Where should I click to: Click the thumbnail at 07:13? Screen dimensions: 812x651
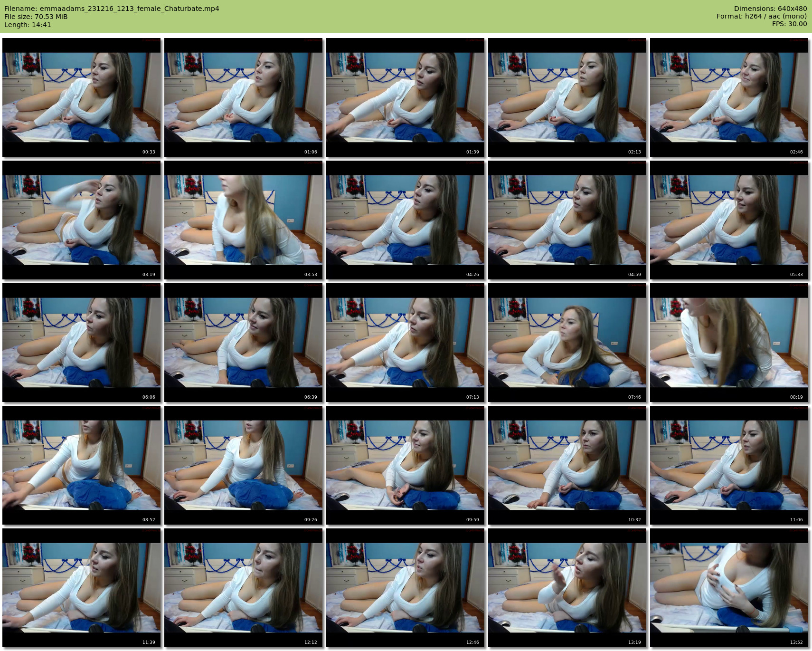[x=405, y=343]
